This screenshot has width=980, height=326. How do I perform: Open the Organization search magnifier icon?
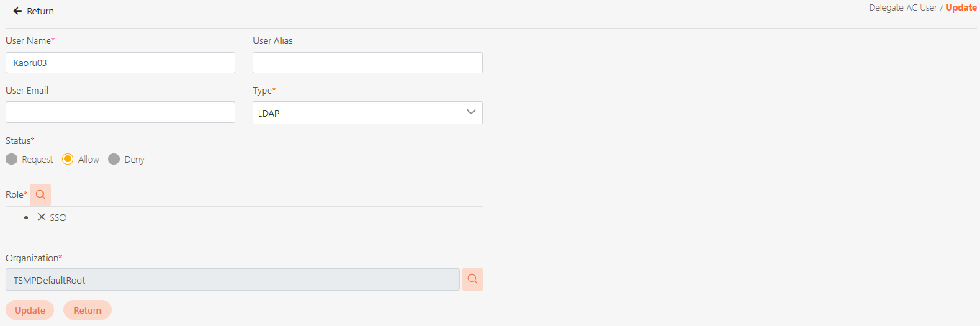tap(472, 279)
